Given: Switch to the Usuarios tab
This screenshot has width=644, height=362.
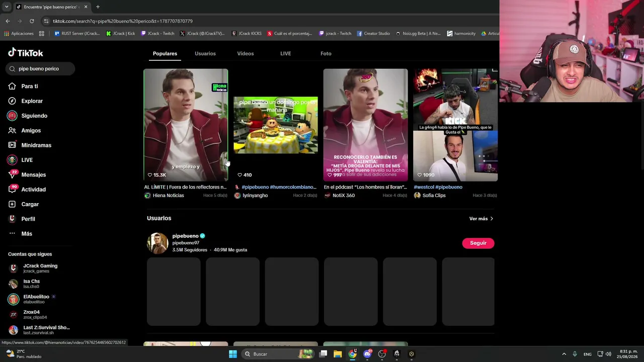Looking at the screenshot, I should [205, 54].
